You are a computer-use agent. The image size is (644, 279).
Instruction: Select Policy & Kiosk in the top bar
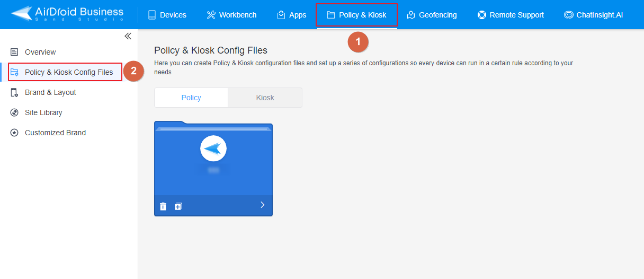[356, 15]
